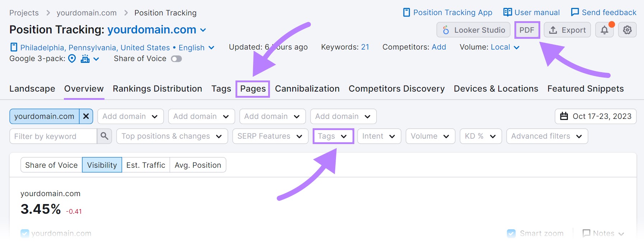Switch to the Featured Snippets tab
The height and width of the screenshot is (245, 644).
point(585,89)
